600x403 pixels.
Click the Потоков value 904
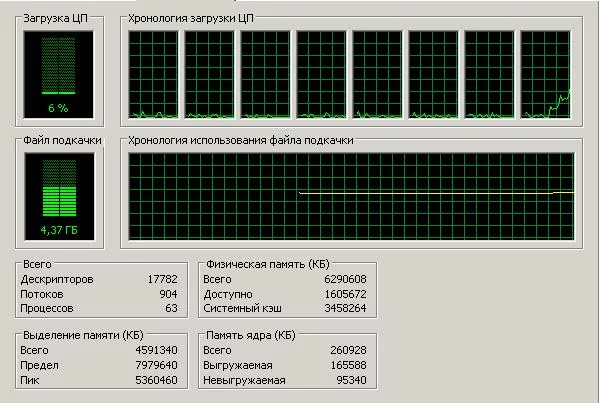click(x=168, y=295)
